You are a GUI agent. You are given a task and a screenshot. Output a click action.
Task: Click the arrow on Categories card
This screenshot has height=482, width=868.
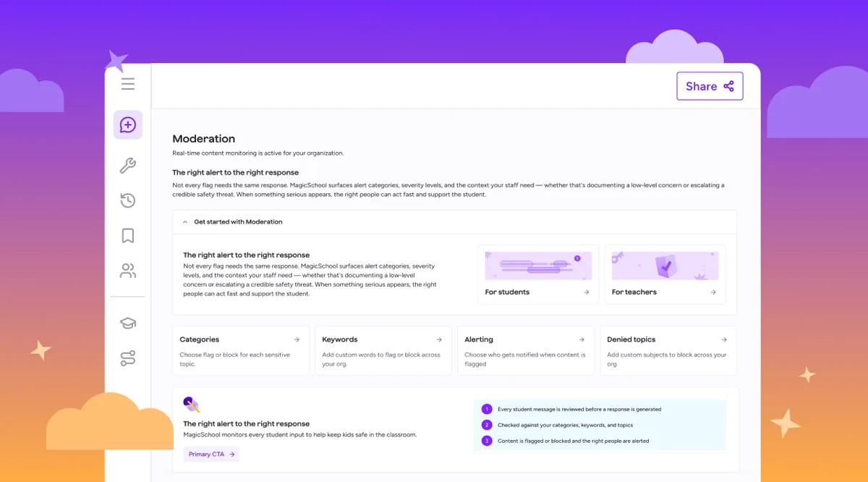tap(297, 339)
